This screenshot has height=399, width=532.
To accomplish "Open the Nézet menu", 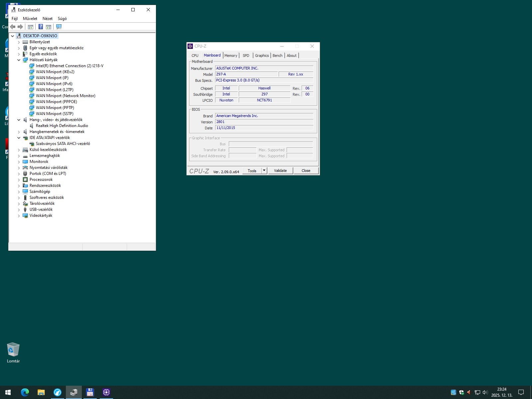I will coord(48,19).
